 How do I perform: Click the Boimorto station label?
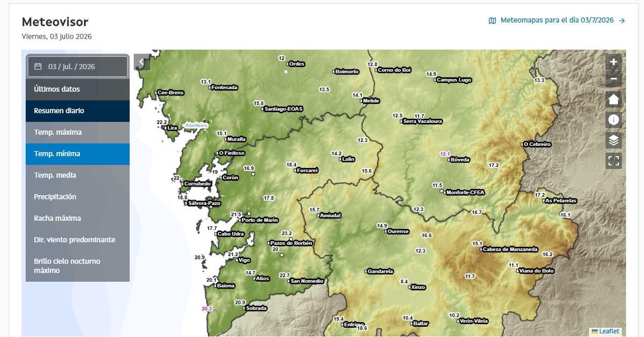347,71
